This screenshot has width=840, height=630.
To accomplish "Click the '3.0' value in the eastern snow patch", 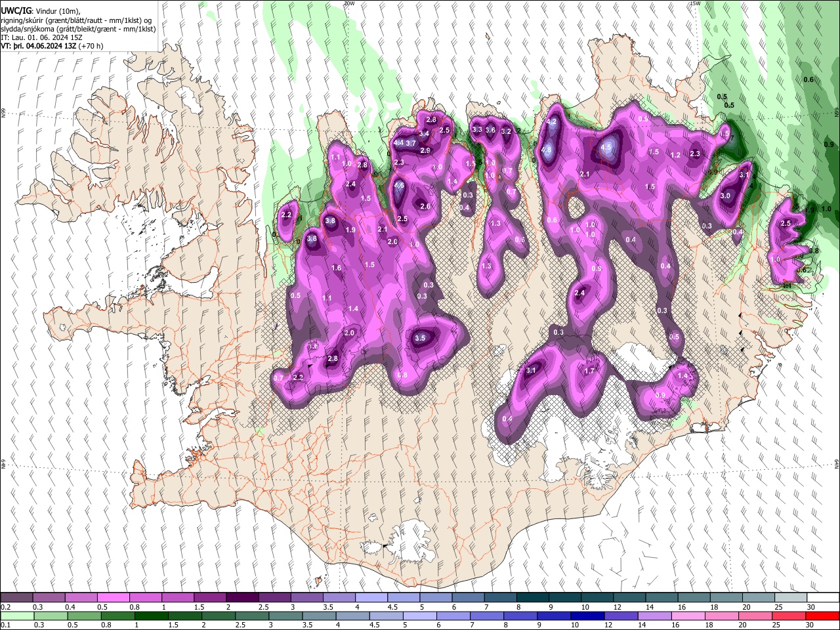I will 725,196.
